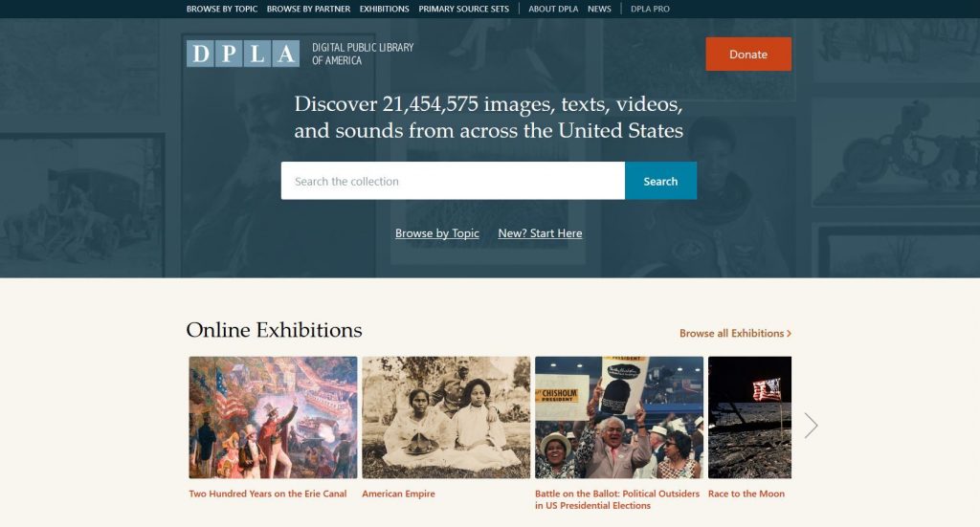The image size is (980, 527).
Task: Go to DPLA Pro
Action: tap(650, 9)
